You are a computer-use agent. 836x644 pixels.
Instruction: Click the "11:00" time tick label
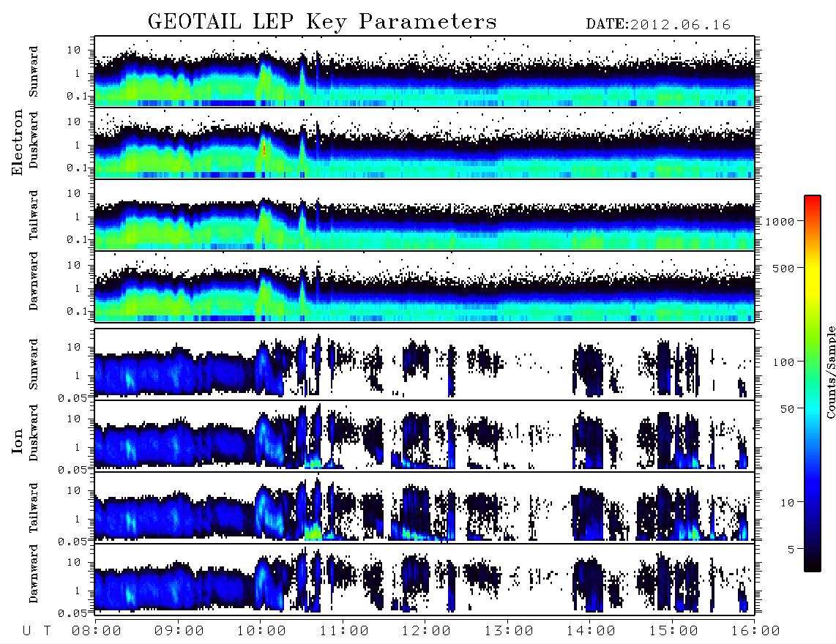tap(344, 632)
